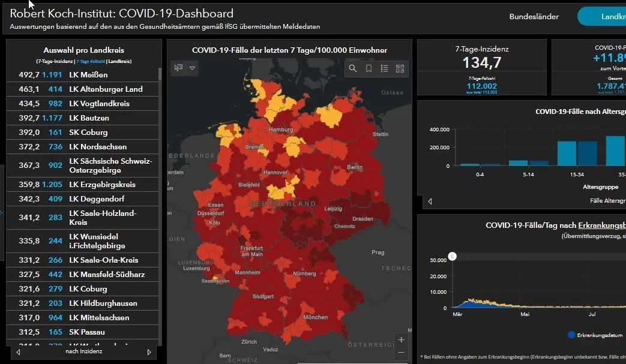626x364 pixels.
Task: Zoom in on the map
Action: 402,339
